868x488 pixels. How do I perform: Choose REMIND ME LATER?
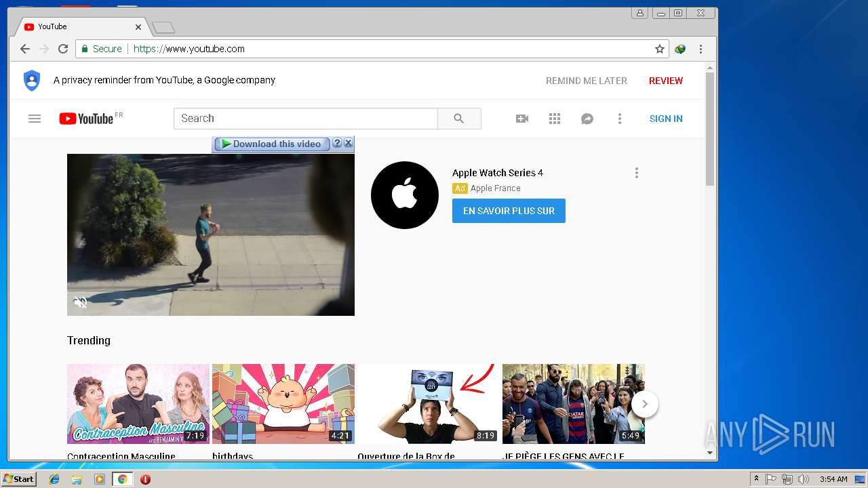tap(587, 81)
